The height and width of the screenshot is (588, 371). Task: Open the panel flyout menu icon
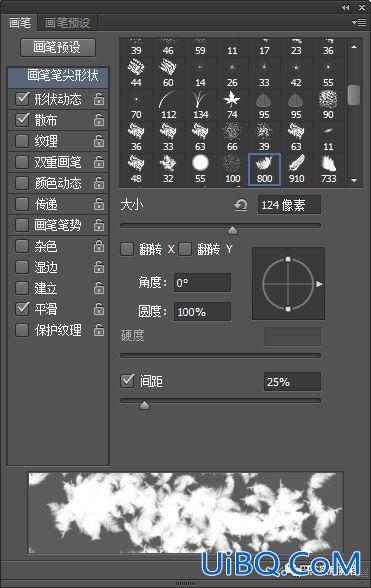[359, 22]
